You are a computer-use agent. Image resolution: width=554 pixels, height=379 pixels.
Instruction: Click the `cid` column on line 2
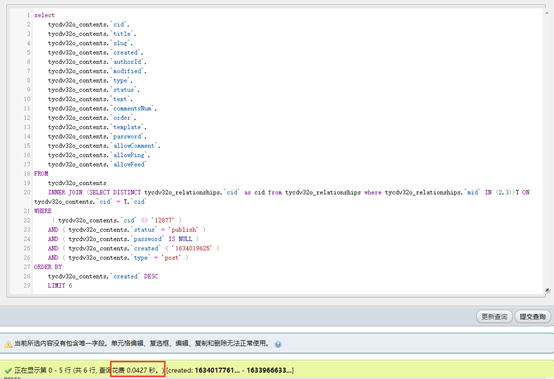[119, 24]
